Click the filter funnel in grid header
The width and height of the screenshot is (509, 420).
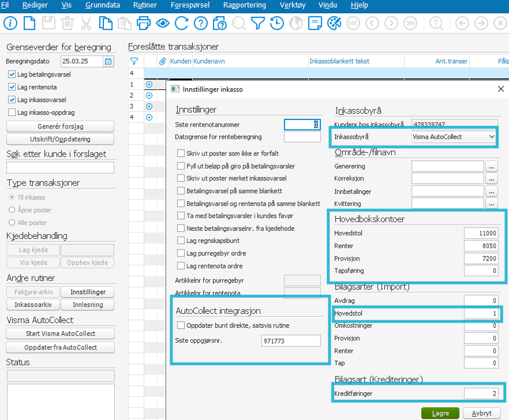[x=134, y=61]
